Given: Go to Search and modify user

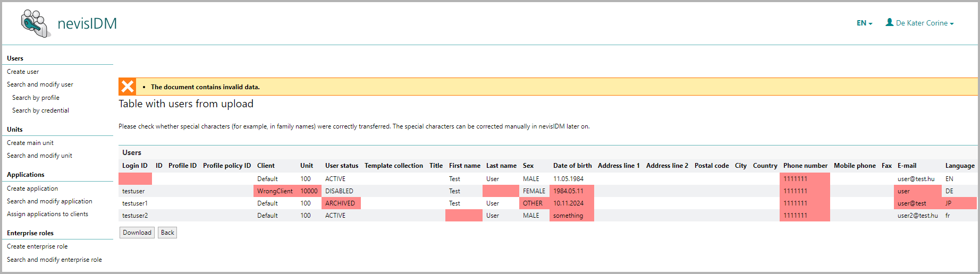Looking at the screenshot, I should [40, 84].
